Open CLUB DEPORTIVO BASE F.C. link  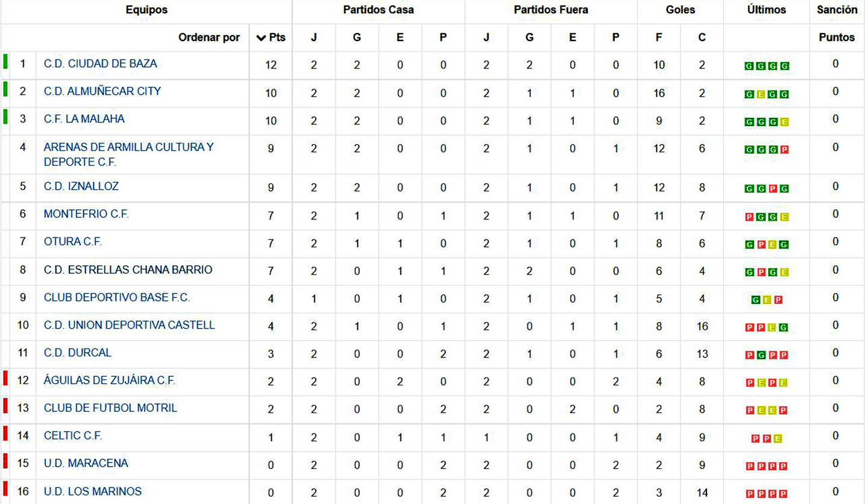coord(117,297)
